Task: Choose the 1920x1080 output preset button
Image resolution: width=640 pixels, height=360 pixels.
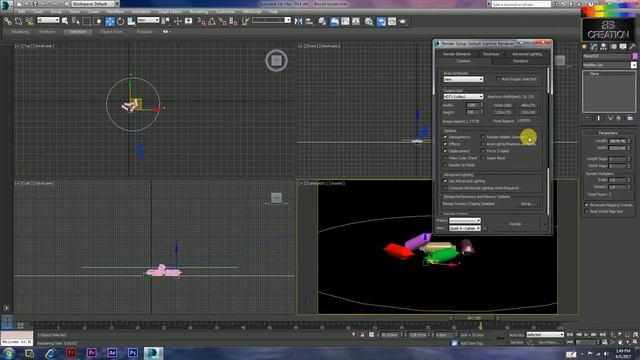Action: 502,105
